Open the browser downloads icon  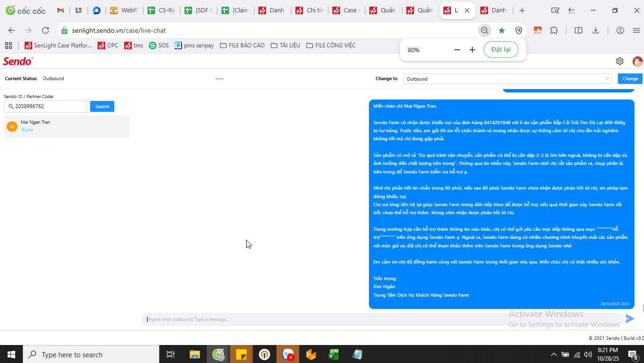click(596, 30)
